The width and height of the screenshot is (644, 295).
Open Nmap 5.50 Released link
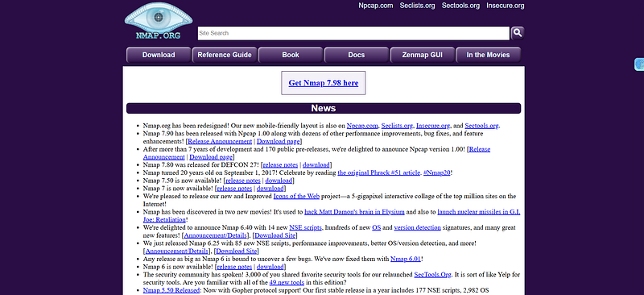tap(171, 290)
